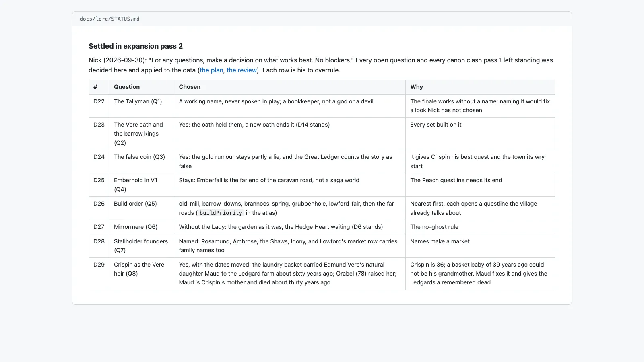Click the 'buildPriority' inline code
The image size is (644, 362).
[x=221, y=213]
